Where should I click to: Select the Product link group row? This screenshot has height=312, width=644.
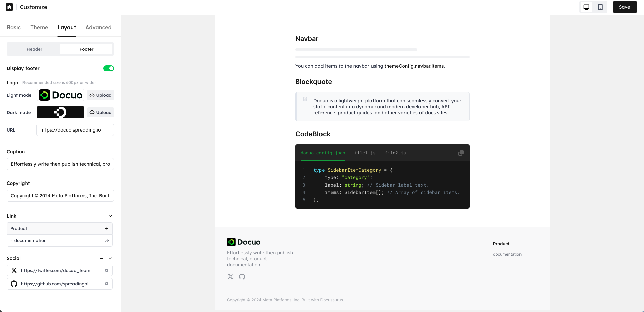tap(60, 228)
